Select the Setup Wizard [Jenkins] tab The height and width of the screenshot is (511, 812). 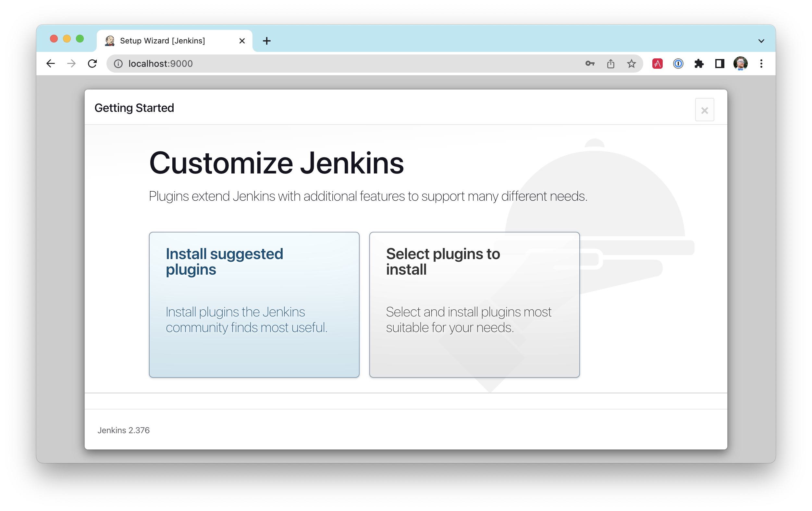pos(174,41)
